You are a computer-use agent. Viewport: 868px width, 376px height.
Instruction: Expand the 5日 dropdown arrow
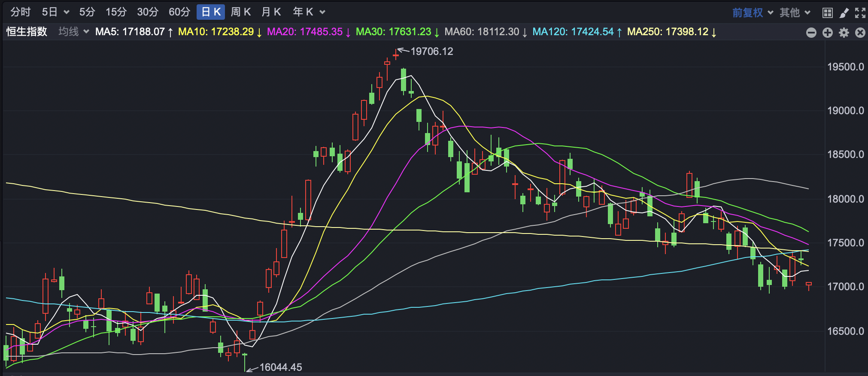[x=67, y=12]
